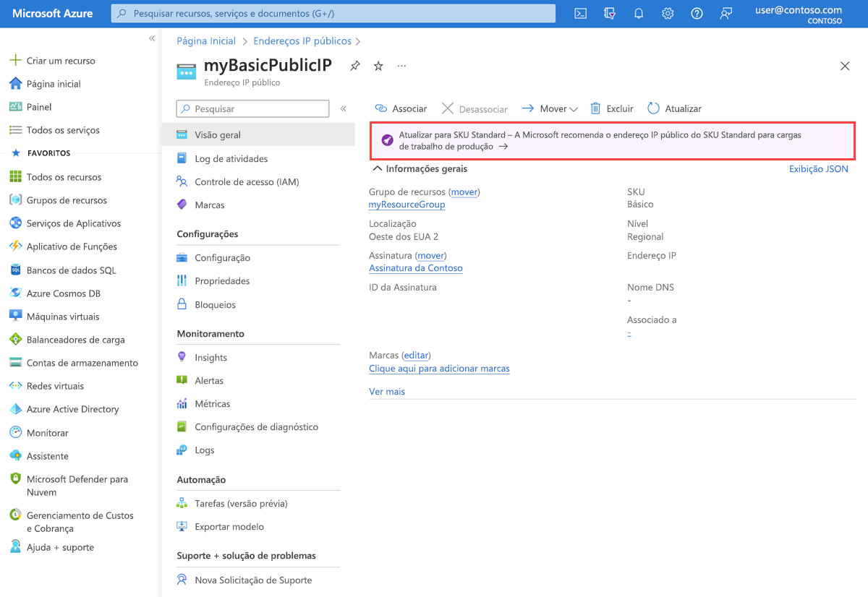Focus the global search resources field
This screenshot has width=868, height=597.
tap(333, 14)
